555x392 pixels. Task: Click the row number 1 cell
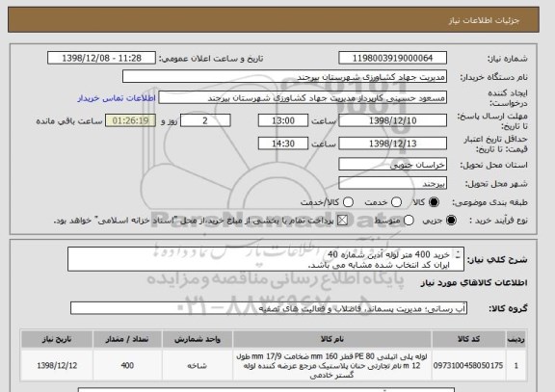click(516, 365)
